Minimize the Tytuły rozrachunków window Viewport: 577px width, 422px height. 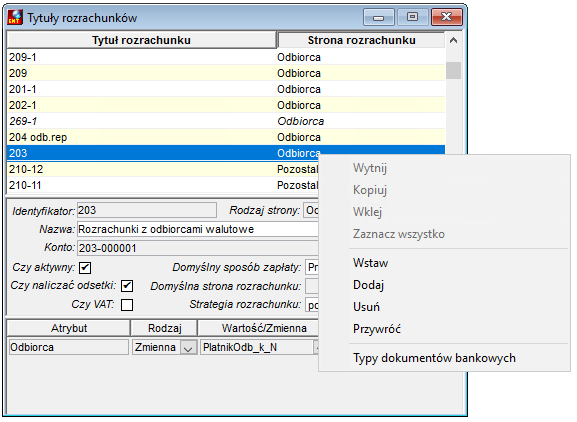point(378,17)
